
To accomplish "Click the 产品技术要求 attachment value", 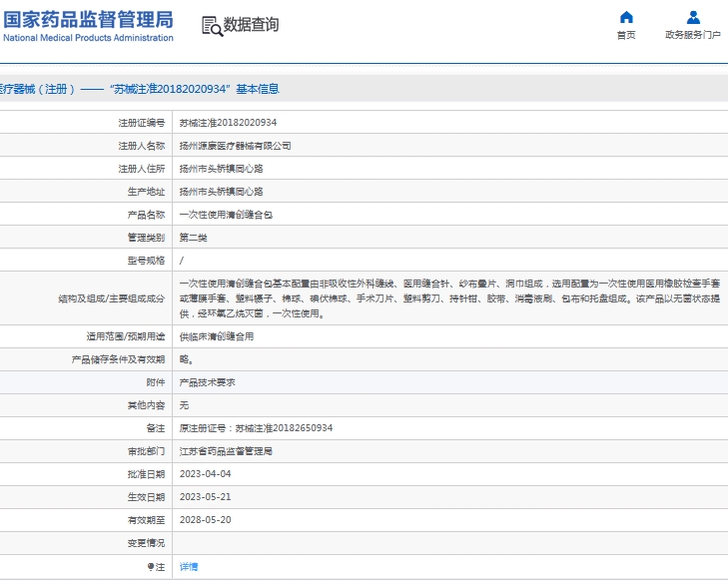I will click(x=207, y=382).
